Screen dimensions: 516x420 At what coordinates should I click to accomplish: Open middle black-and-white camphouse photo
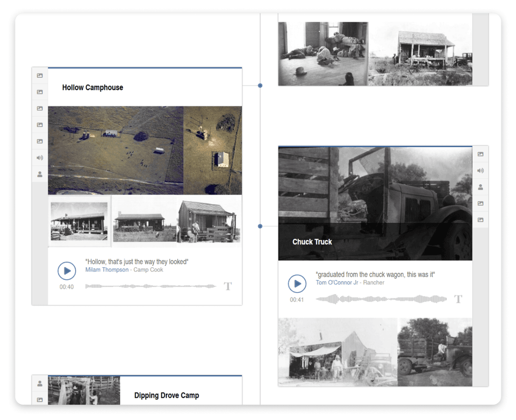[x=145, y=221]
